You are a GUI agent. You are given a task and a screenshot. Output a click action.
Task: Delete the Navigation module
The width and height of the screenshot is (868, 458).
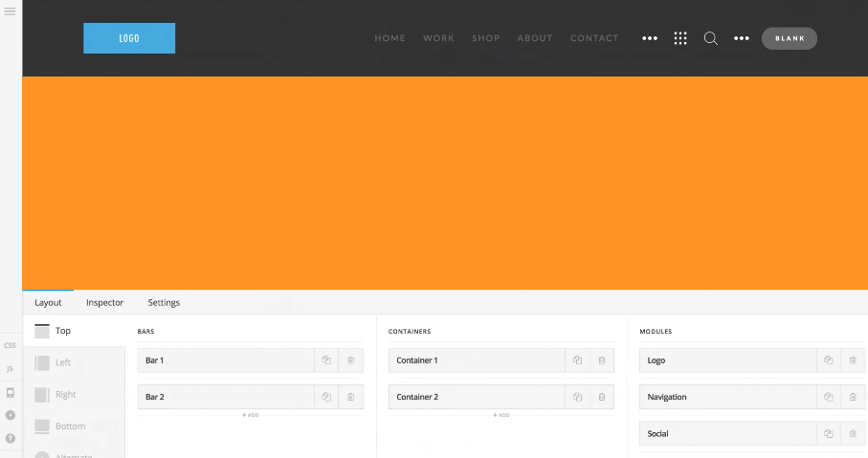(853, 397)
